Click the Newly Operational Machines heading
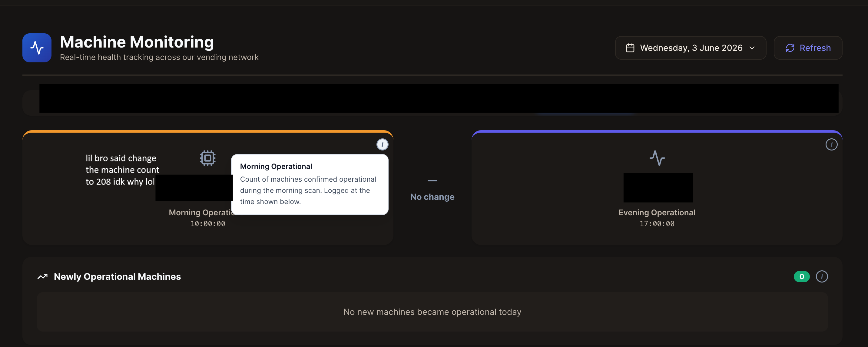 coord(117,276)
